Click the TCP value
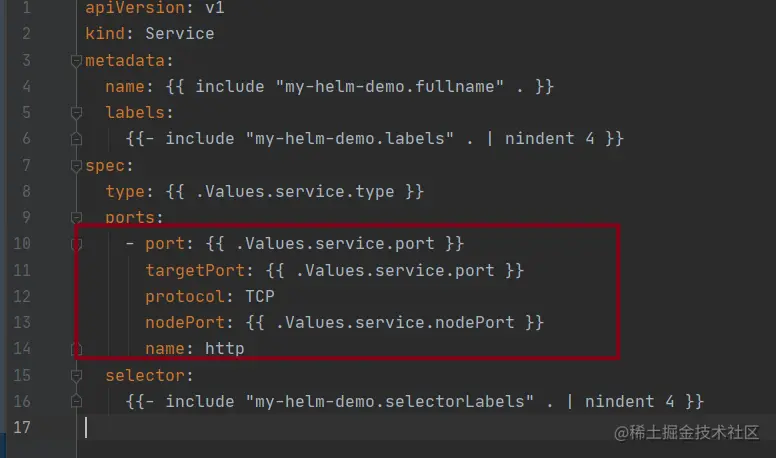The width and height of the screenshot is (776, 458). (260, 296)
